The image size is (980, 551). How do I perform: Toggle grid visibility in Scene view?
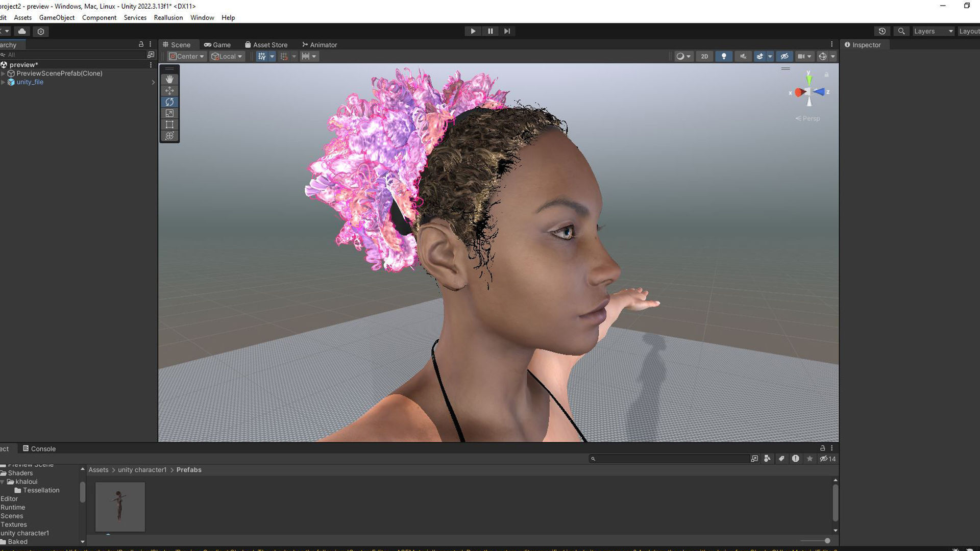261,56
